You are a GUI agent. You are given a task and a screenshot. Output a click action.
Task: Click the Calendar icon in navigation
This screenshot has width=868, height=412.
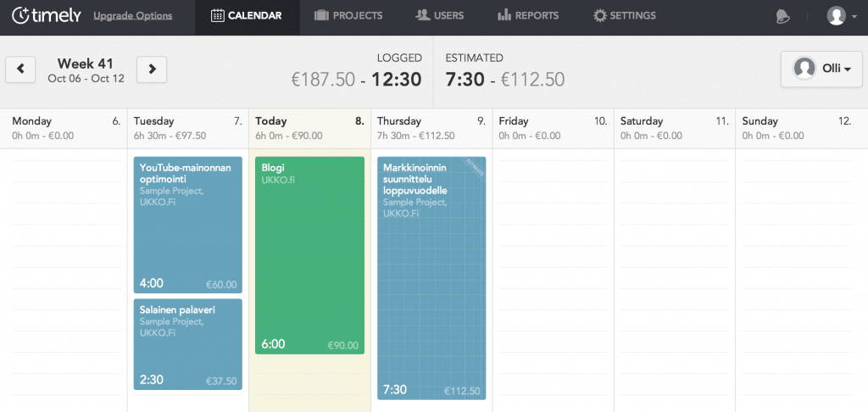pos(217,15)
